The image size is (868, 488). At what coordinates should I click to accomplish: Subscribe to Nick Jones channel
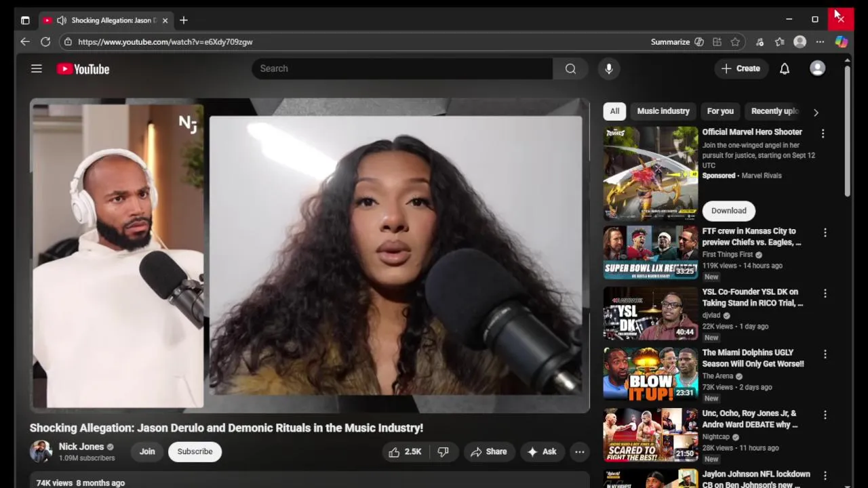195,451
